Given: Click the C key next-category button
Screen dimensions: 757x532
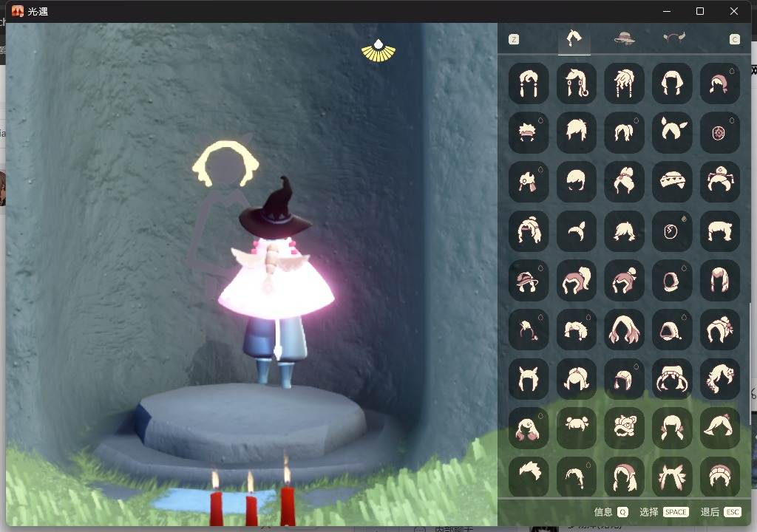Looking at the screenshot, I should click(x=734, y=39).
